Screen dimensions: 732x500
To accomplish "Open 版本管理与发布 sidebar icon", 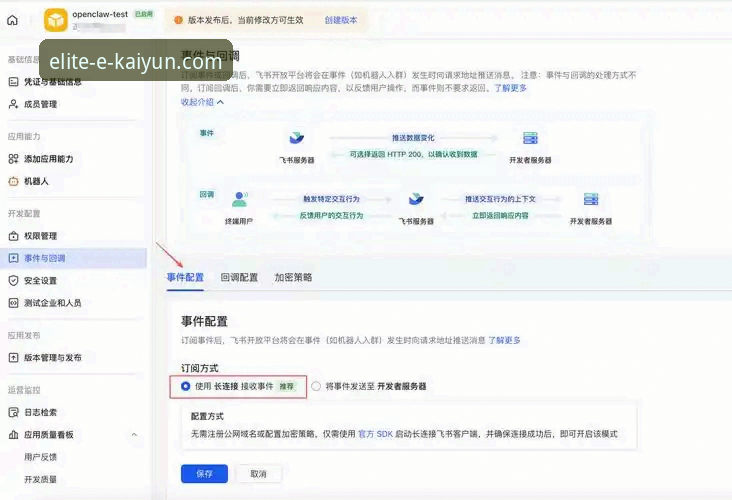I will point(14,358).
